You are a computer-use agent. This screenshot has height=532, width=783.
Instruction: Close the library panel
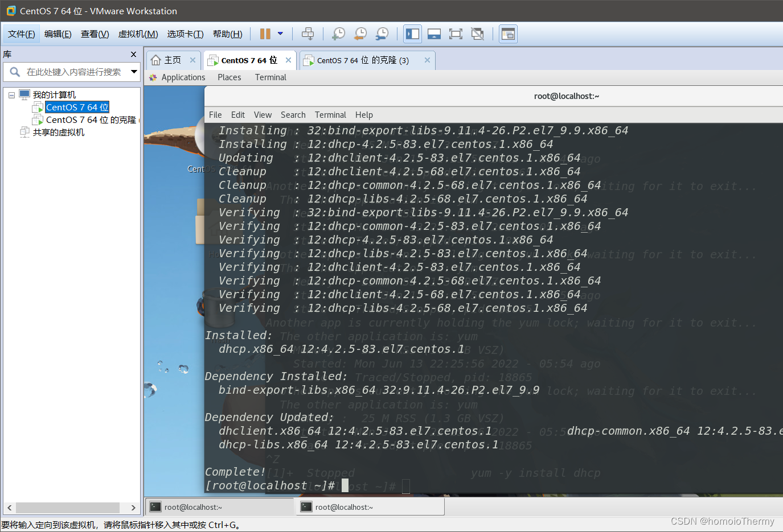coord(133,55)
